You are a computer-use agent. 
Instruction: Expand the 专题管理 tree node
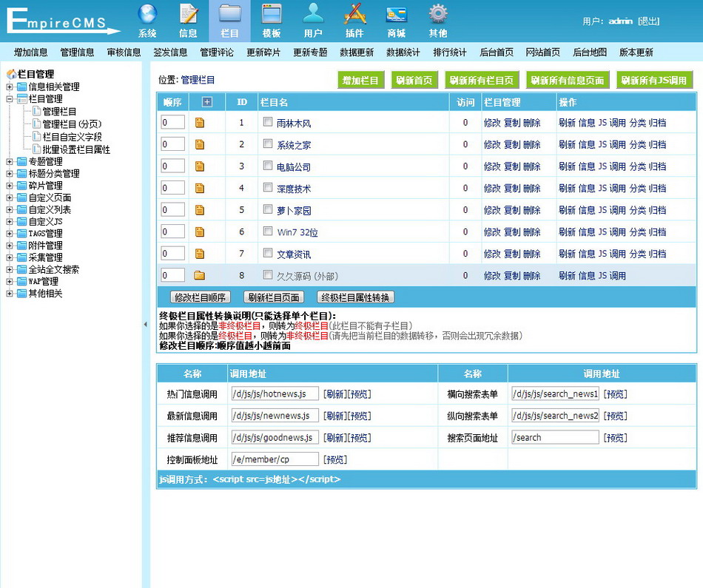click(10, 162)
